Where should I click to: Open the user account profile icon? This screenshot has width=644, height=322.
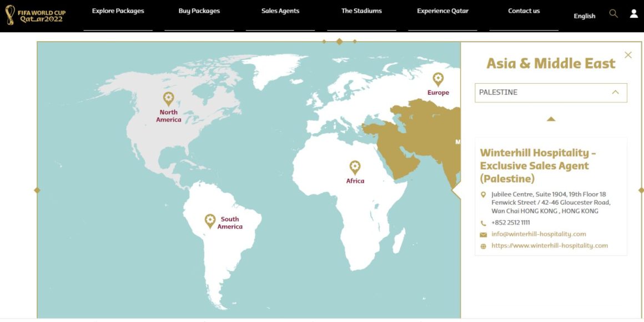point(634,13)
